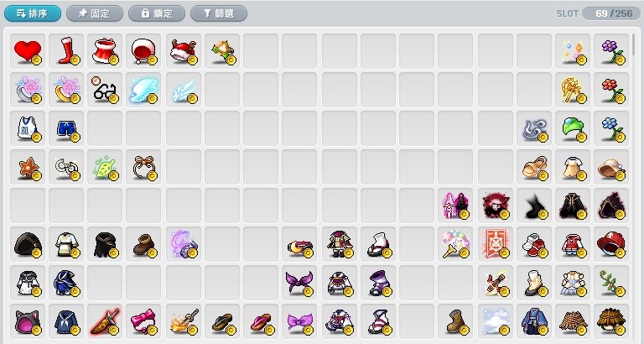Select the green cap item
This screenshot has width=644, height=344.
click(573, 128)
